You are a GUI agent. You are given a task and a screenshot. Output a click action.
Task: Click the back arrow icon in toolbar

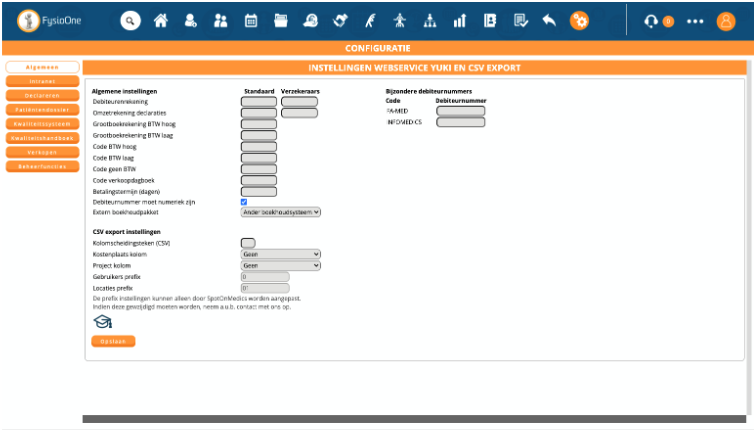pos(549,21)
